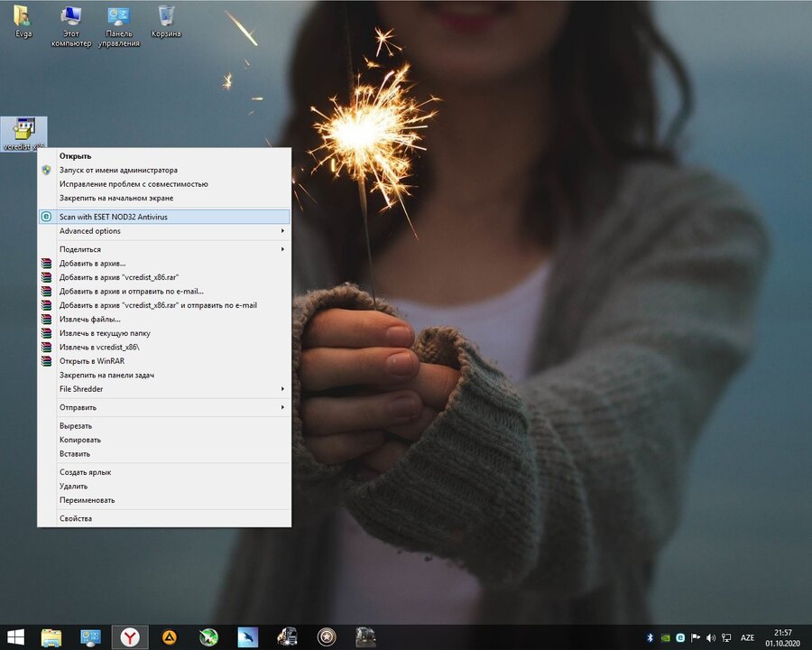Open File Explorer from the taskbar
Image resolution: width=812 pixels, height=650 pixels.
coord(51,637)
